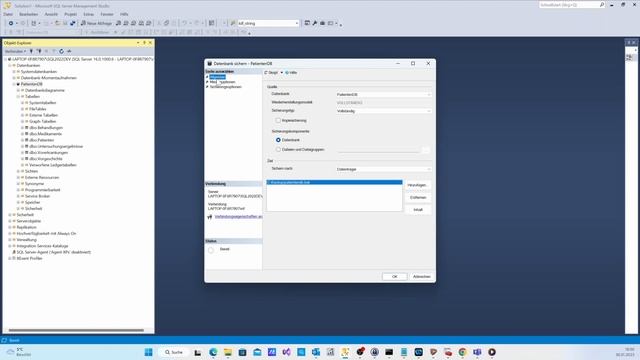Open the Sicherungstyp combo box
The height and width of the screenshot is (360, 640).
tap(384, 111)
